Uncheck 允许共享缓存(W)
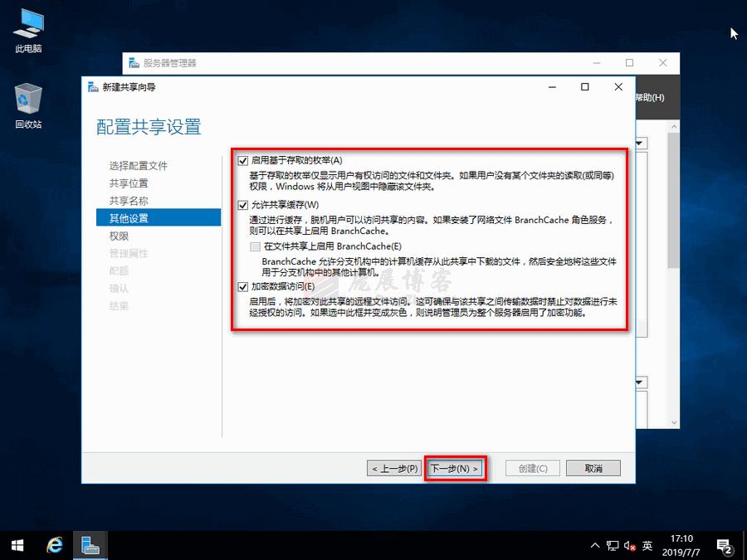Screen dimensions: 747x560 click(x=242, y=205)
